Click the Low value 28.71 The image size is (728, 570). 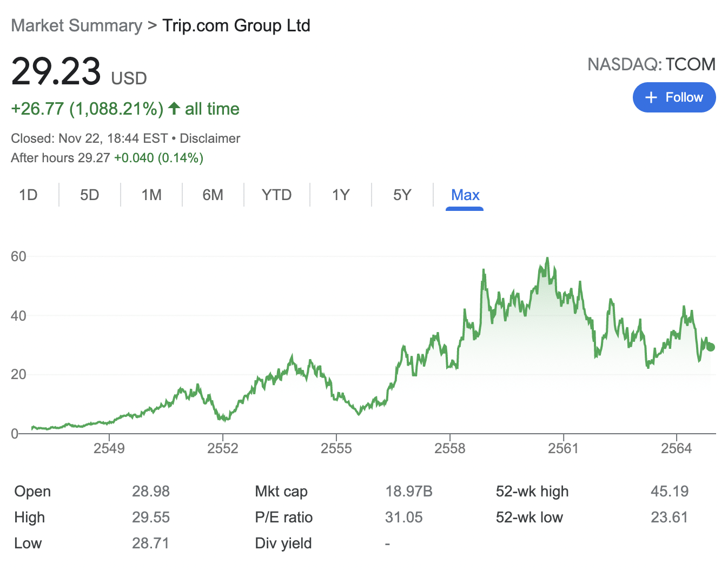[x=151, y=544]
